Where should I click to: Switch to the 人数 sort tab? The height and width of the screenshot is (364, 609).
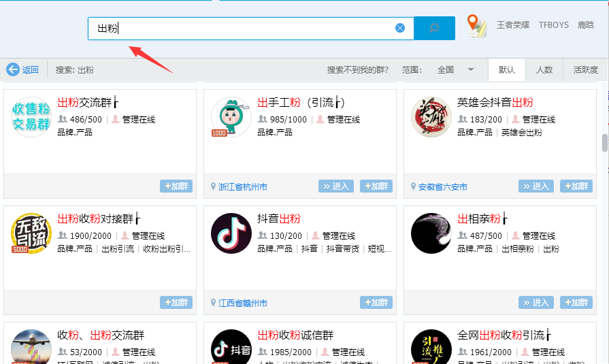click(544, 69)
